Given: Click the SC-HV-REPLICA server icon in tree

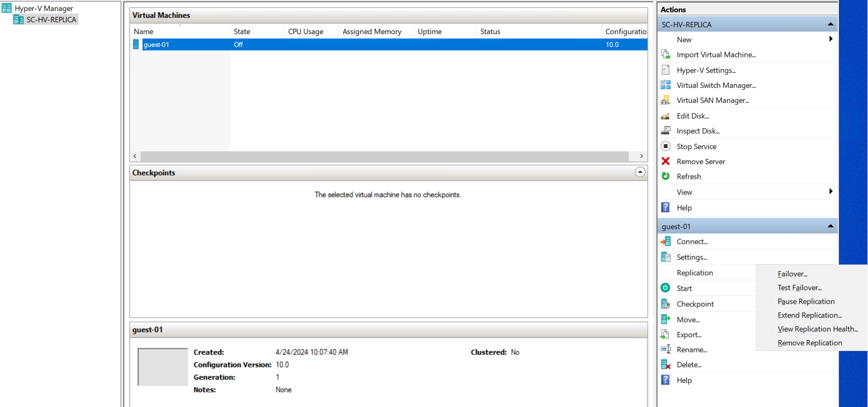Looking at the screenshot, I should (x=19, y=19).
